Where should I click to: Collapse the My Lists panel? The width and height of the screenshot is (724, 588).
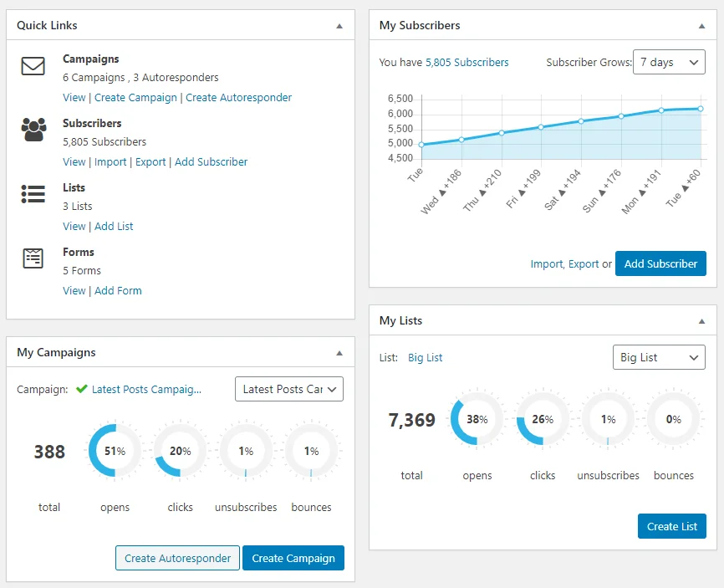coord(702,320)
